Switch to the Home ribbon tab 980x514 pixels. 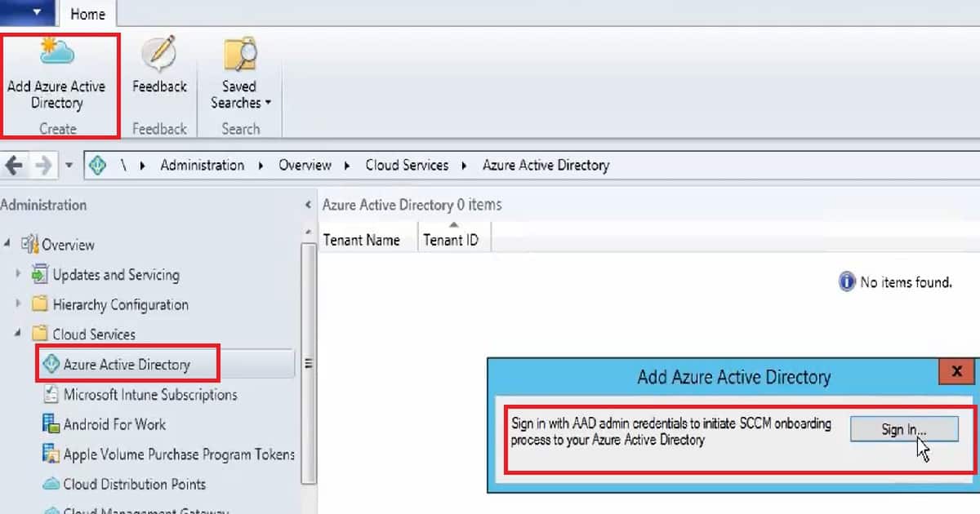[x=87, y=14]
